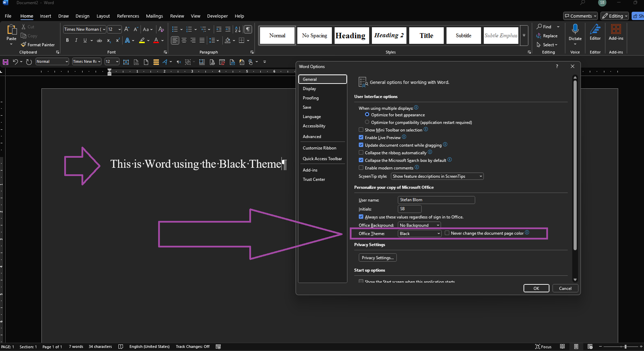
Task: Expand the Styles gallery
Action: pyautogui.click(x=524, y=36)
